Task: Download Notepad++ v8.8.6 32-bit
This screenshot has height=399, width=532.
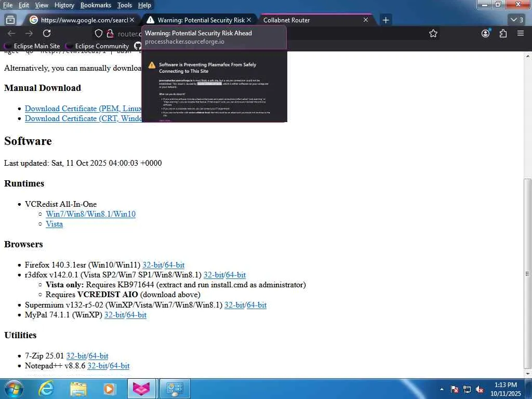Action: (x=97, y=366)
